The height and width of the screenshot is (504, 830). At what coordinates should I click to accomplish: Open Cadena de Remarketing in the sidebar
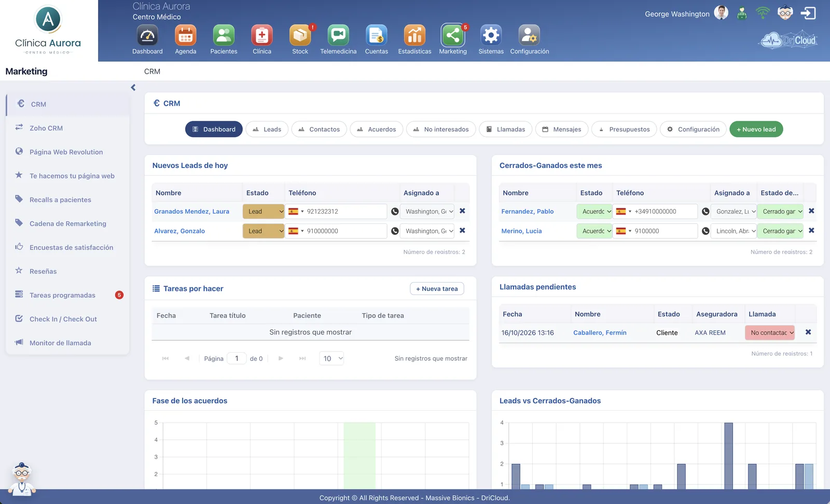(x=67, y=223)
